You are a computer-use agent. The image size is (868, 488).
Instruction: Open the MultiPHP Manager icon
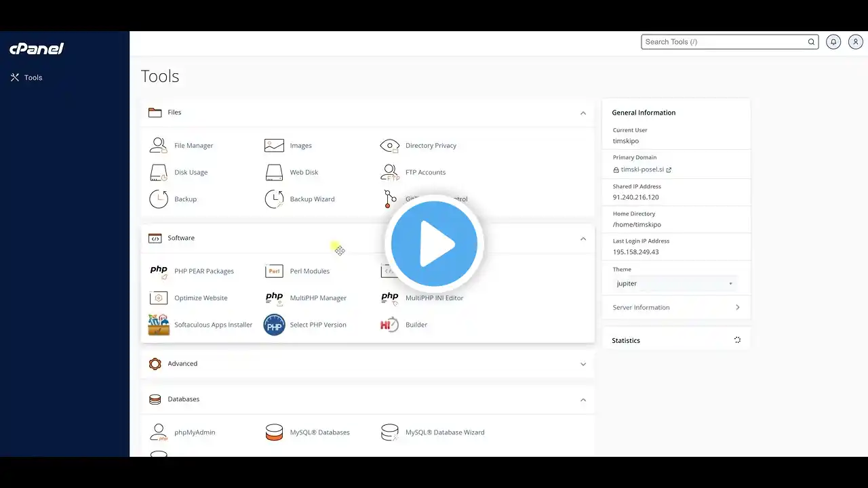tap(274, 298)
